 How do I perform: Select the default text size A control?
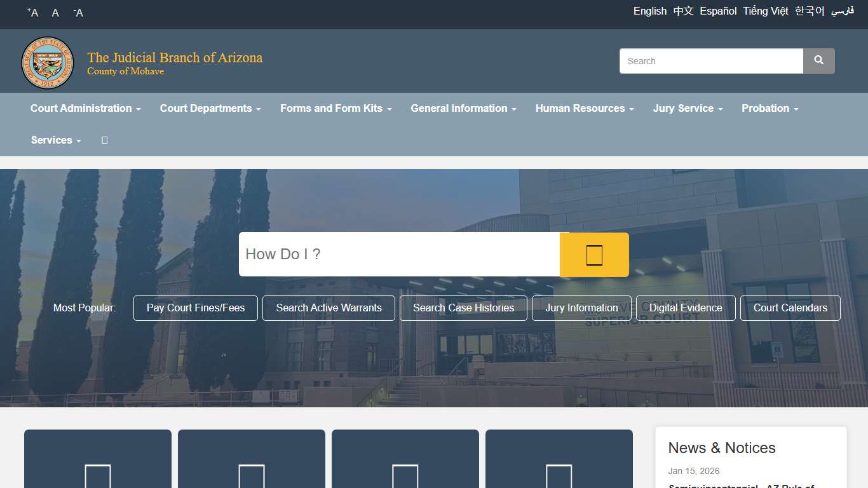(55, 12)
